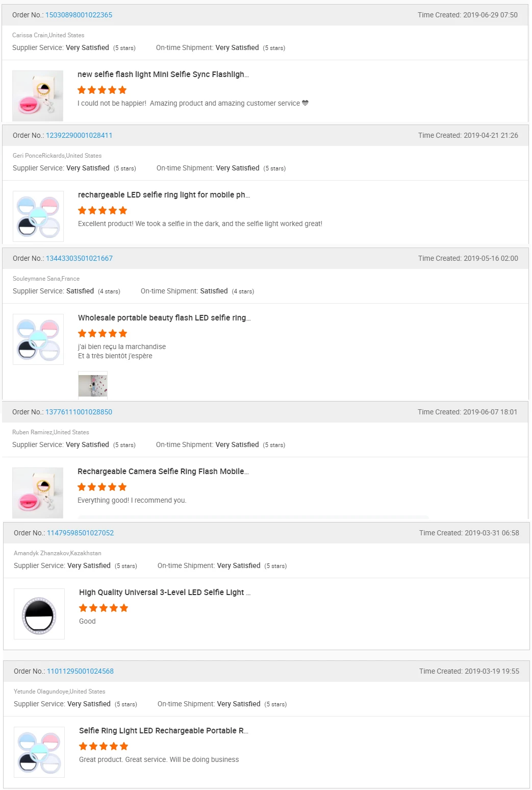The width and height of the screenshot is (532, 790).
Task: Click product image beside 'Everything good! I recommend you'
Action: [x=38, y=492]
